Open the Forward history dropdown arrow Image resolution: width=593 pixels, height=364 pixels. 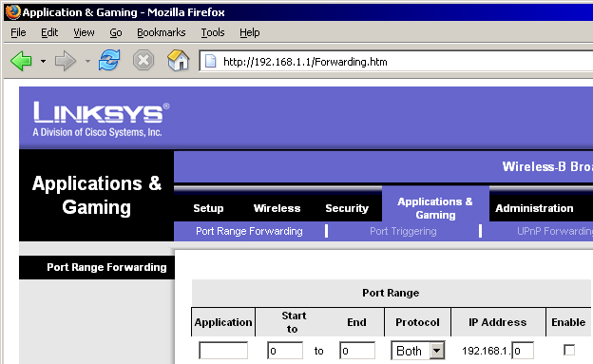click(87, 61)
